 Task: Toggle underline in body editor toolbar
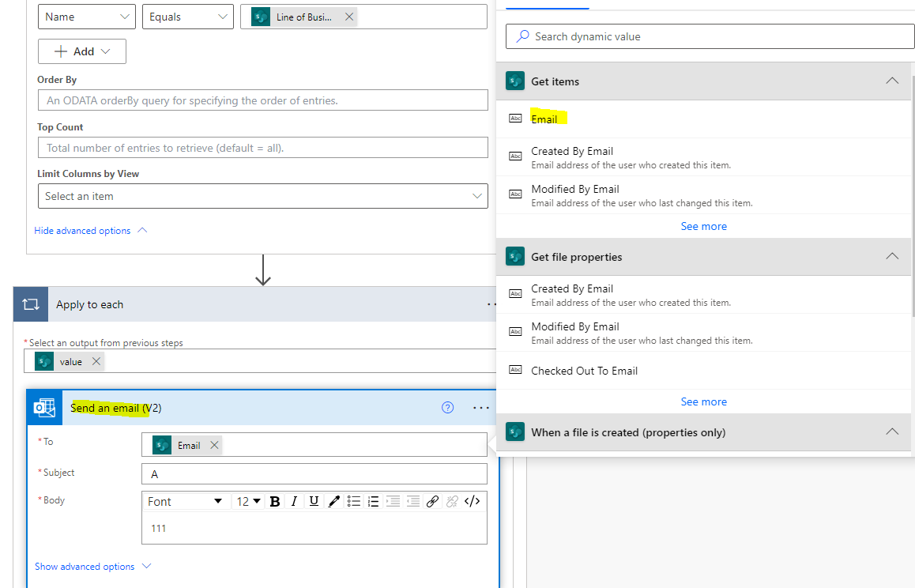(x=314, y=502)
